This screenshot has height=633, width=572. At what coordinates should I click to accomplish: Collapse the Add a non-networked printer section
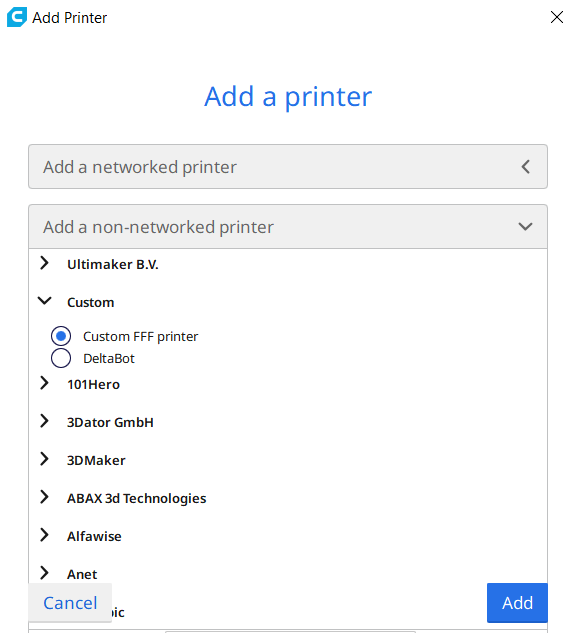click(288, 227)
